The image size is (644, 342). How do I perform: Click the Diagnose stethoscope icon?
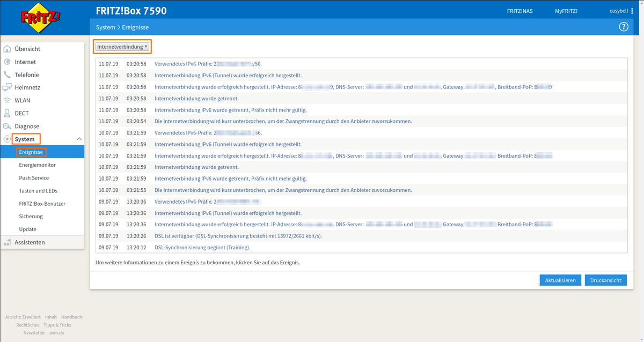pos(7,127)
